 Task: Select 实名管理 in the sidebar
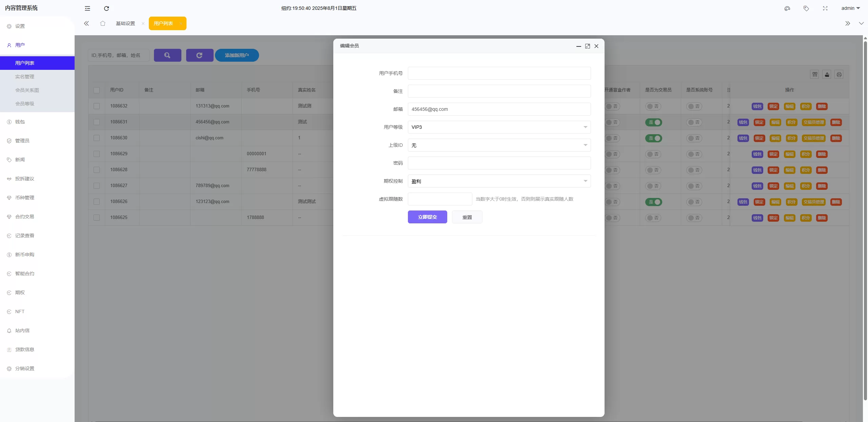(25, 77)
